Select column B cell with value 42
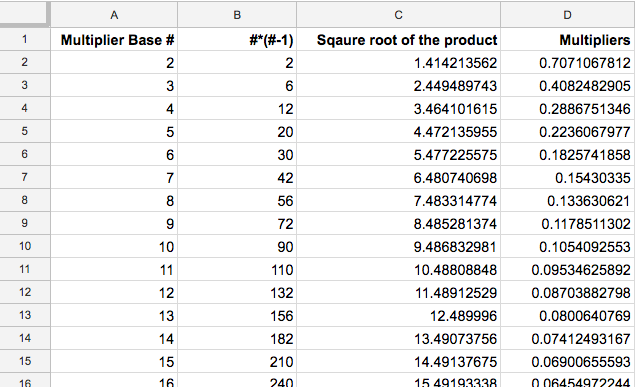The image size is (635, 387). (237, 177)
